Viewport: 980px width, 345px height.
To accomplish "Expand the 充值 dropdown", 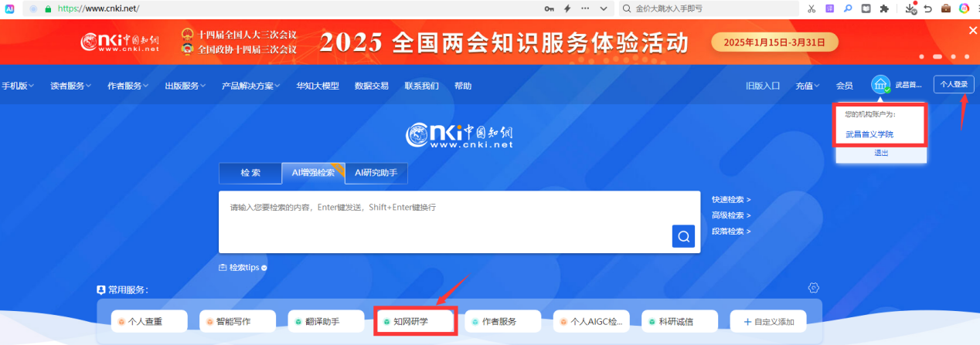I will click(x=808, y=86).
